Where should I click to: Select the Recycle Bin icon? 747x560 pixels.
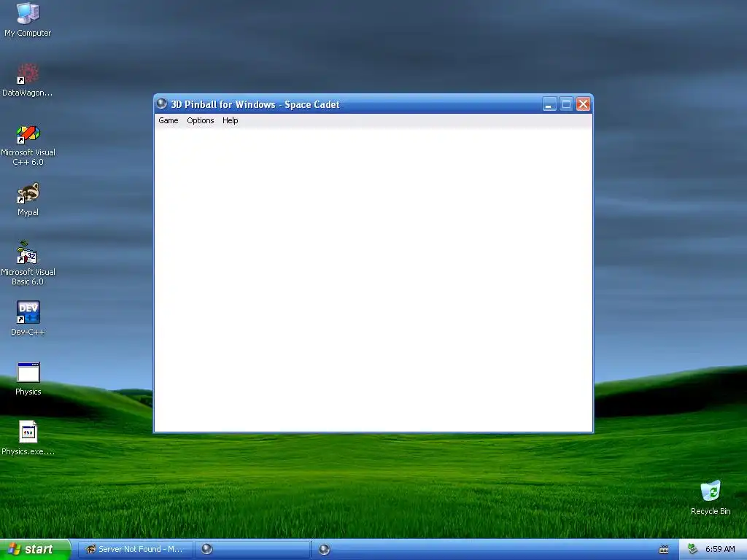[711, 497]
